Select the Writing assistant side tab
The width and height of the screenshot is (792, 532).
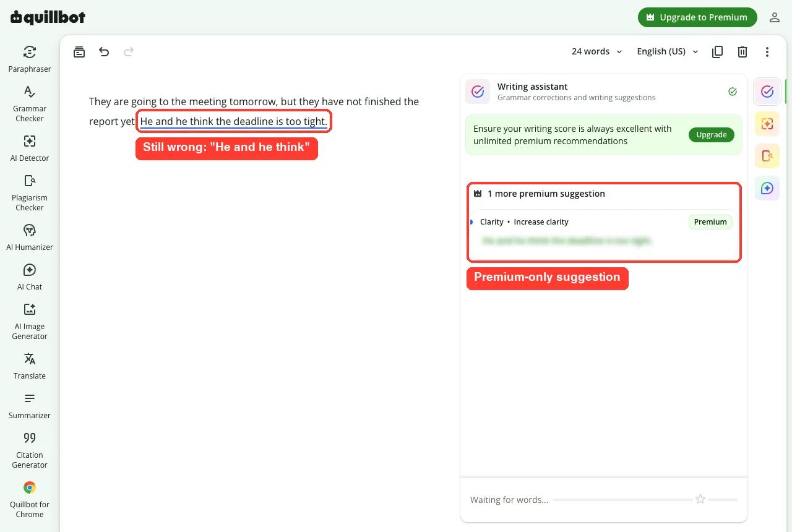tap(767, 92)
